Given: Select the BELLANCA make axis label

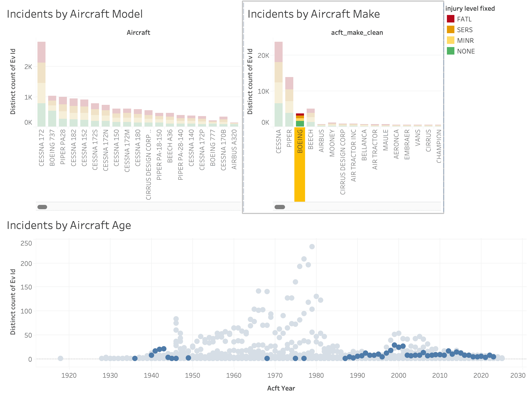Looking at the screenshot, I should tap(364, 145).
